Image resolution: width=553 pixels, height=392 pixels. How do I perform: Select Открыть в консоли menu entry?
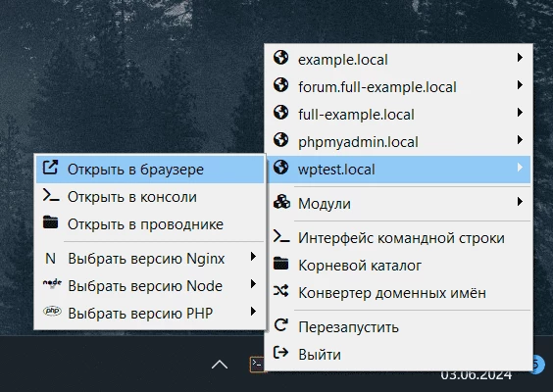coord(150,197)
